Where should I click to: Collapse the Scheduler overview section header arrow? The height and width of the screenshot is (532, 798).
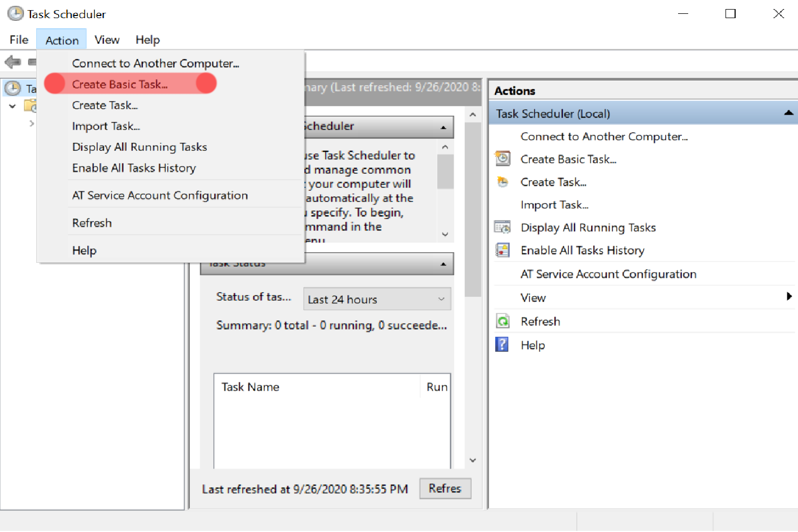443,127
